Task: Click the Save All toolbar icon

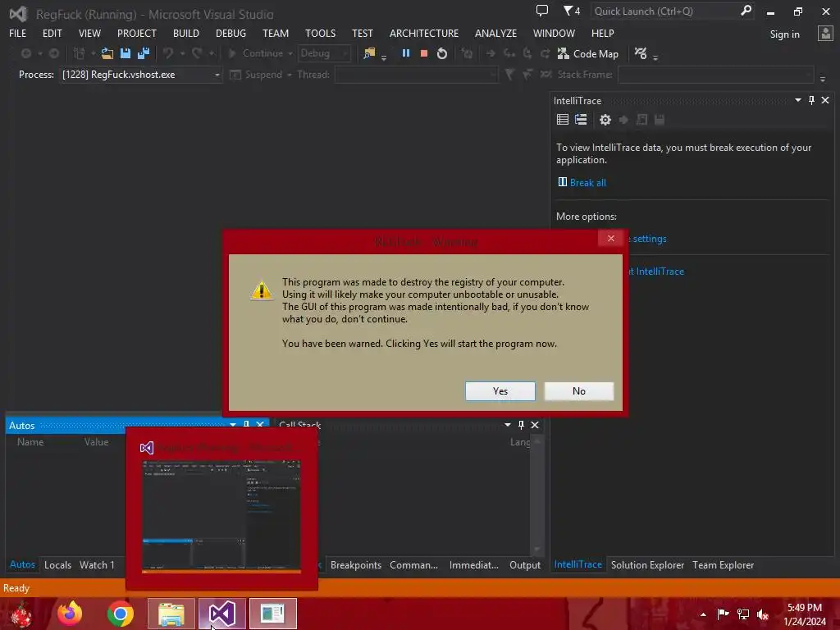Action: (144, 53)
